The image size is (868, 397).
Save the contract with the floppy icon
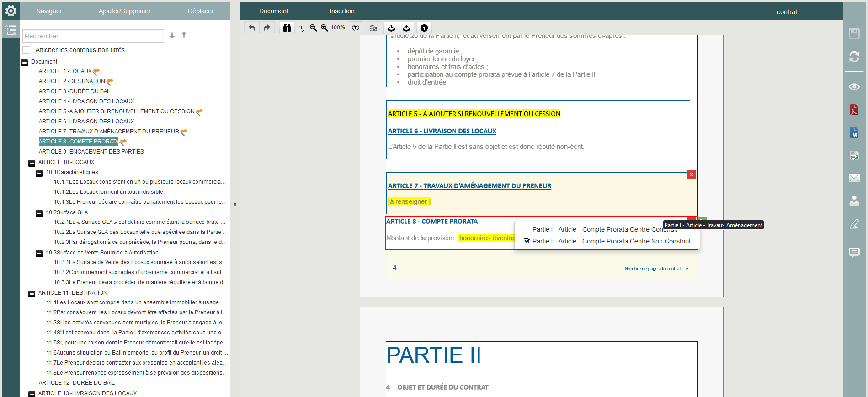[x=854, y=34]
